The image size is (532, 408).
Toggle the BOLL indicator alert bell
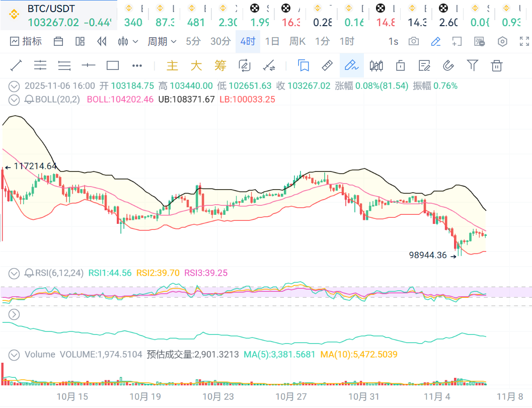point(29,99)
